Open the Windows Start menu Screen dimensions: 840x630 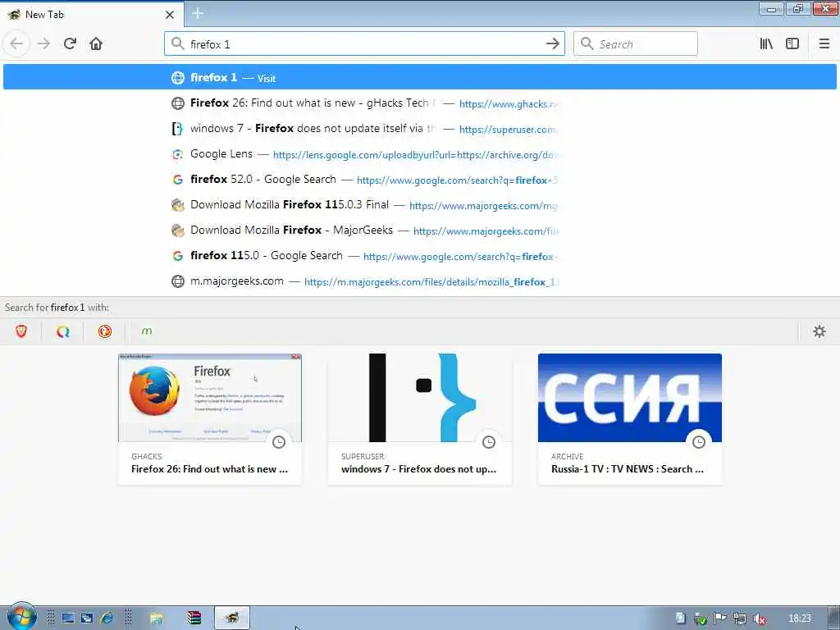(x=21, y=618)
